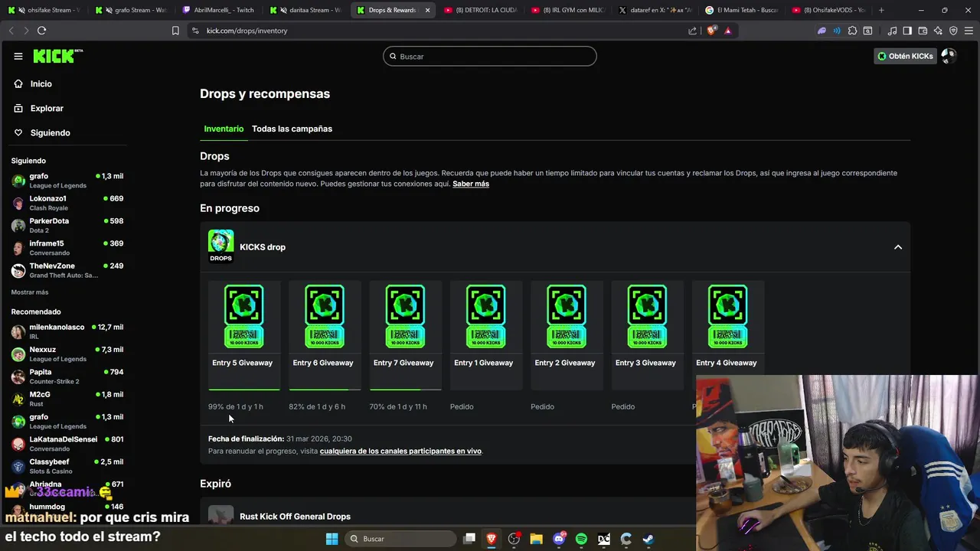This screenshot has width=980, height=551.
Task: Click Entry 7 Giveaway progress bar
Action: [x=405, y=390]
